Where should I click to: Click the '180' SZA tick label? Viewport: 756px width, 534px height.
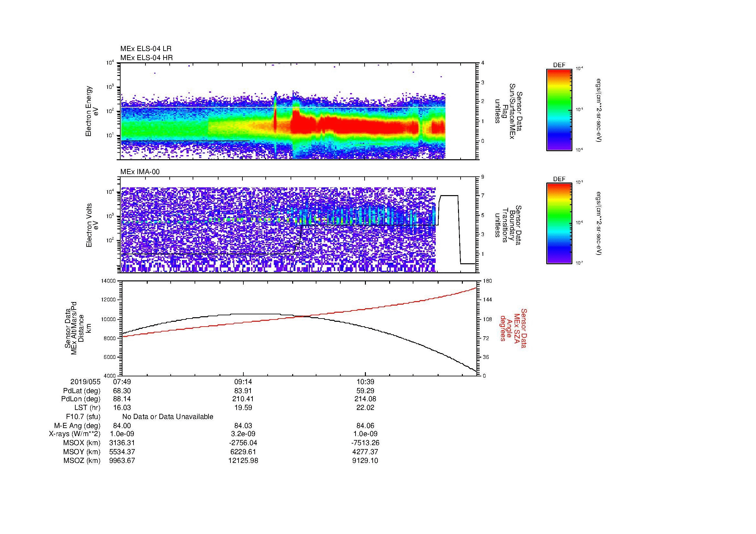[487, 281]
